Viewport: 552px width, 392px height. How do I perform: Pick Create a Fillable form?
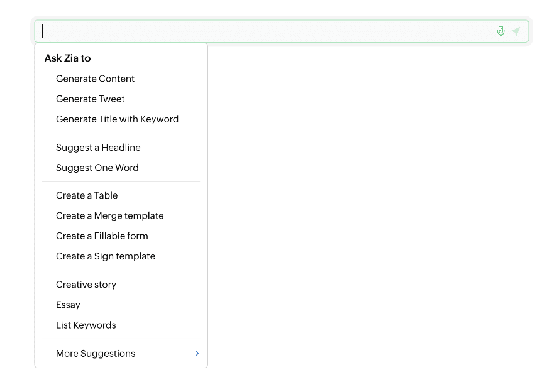tap(102, 236)
